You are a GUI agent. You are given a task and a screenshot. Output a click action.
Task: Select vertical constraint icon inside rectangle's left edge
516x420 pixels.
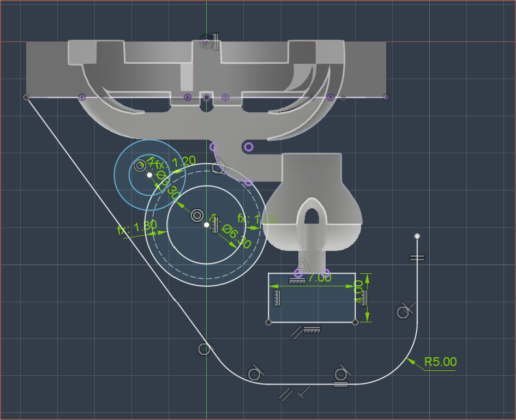point(277,298)
